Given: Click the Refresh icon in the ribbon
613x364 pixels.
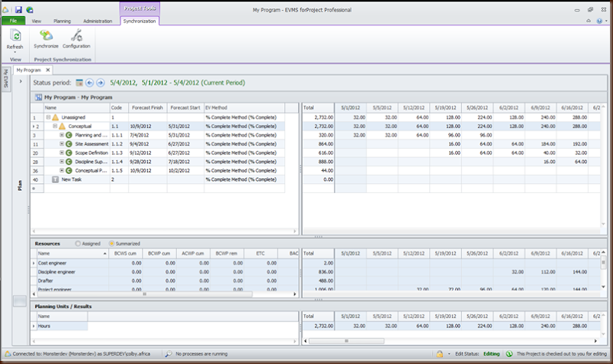Looking at the screenshot, I should coord(15,36).
